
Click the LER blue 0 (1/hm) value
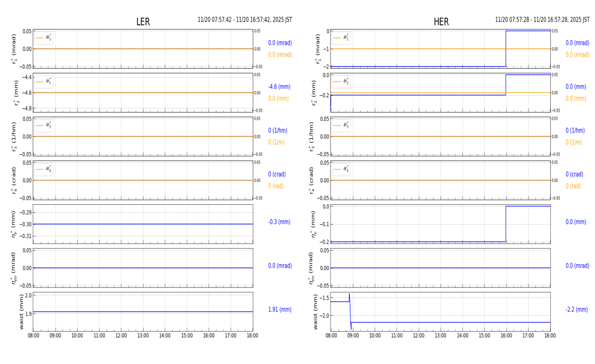(x=279, y=131)
